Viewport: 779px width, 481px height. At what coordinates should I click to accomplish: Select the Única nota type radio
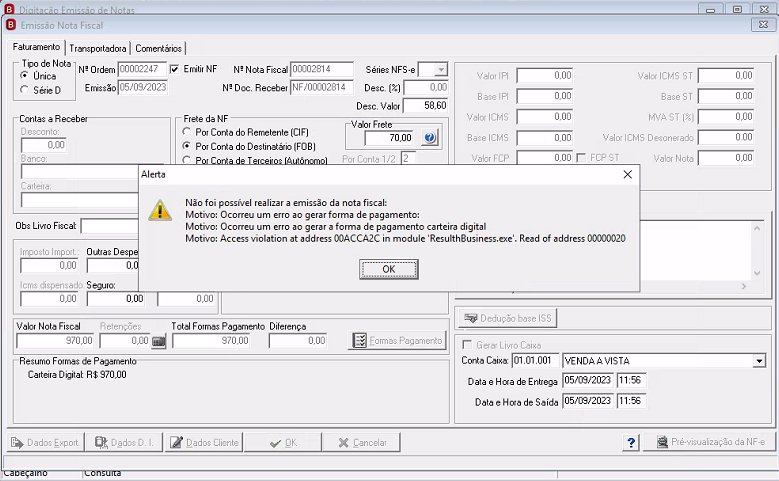click(24, 76)
